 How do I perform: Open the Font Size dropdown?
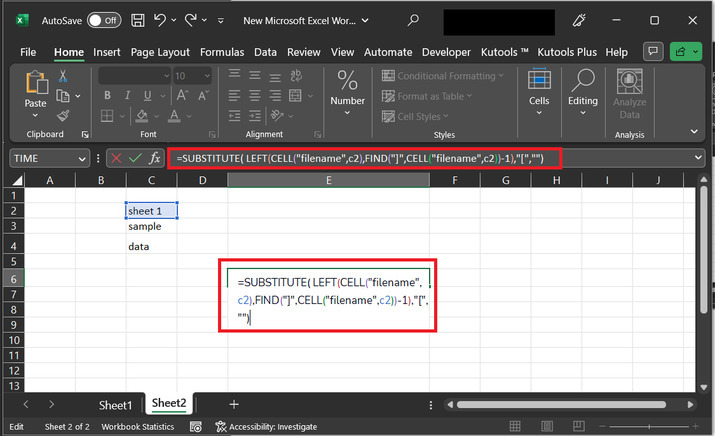coord(207,76)
